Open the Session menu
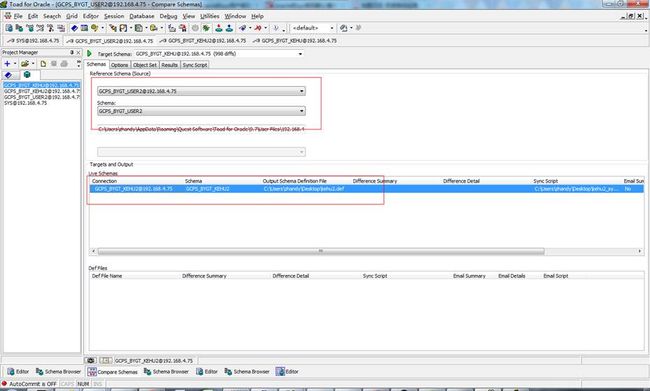This screenshot has width=650, height=391. click(x=114, y=16)
